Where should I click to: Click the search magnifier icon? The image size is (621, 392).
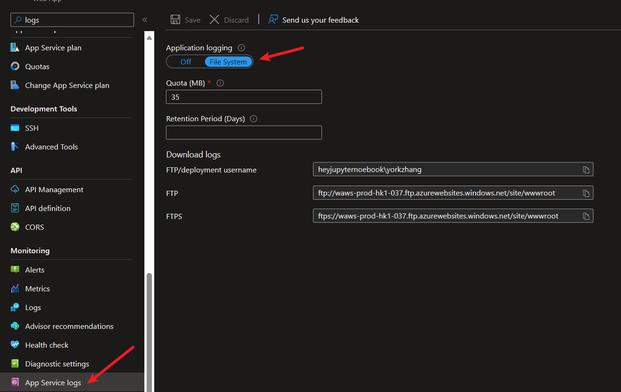(18, 20)
